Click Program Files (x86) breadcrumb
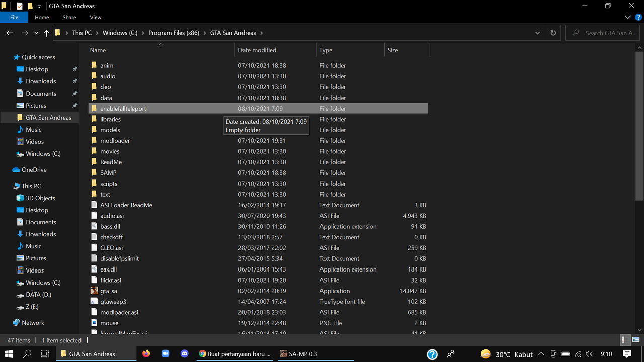This screenshot has width=644, height=362. click(x=174, y=33)
